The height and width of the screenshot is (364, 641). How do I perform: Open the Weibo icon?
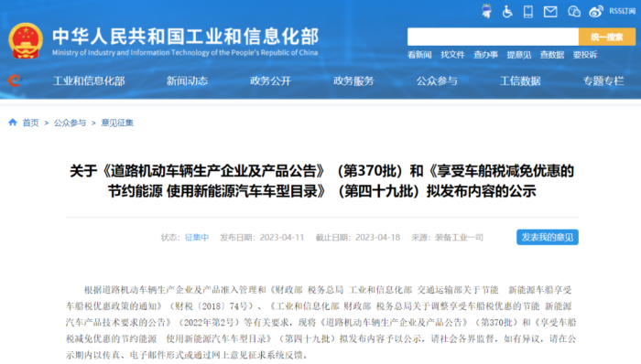pos(596,11)
